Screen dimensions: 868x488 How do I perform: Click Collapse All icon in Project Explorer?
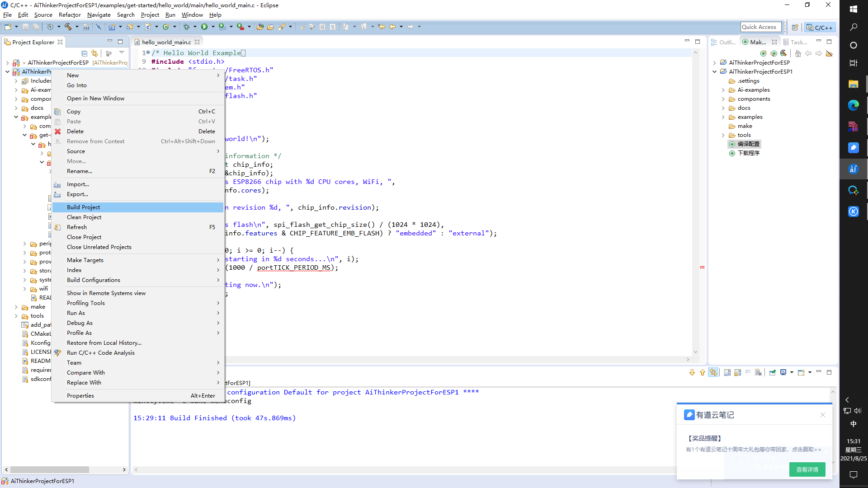pos(84,53)
